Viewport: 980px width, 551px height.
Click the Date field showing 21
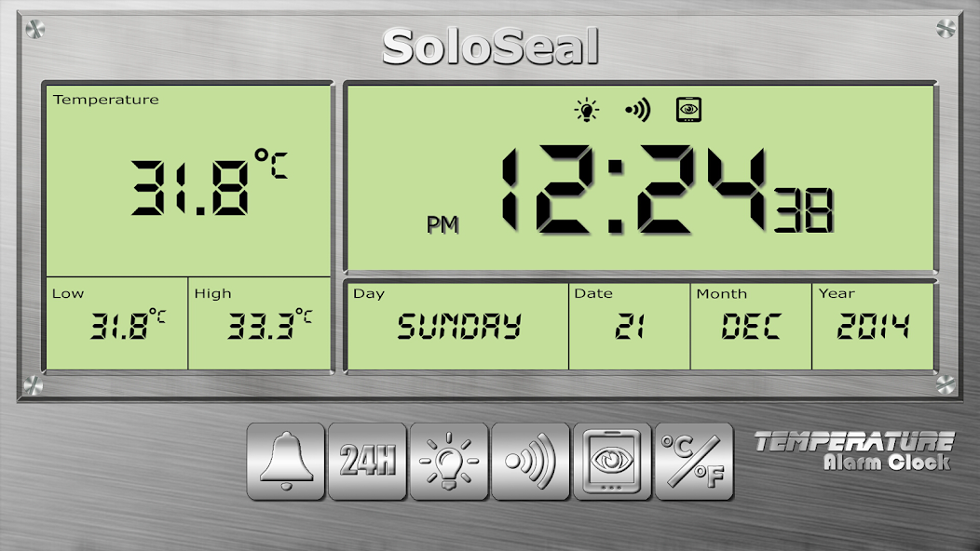coord(628,324)
